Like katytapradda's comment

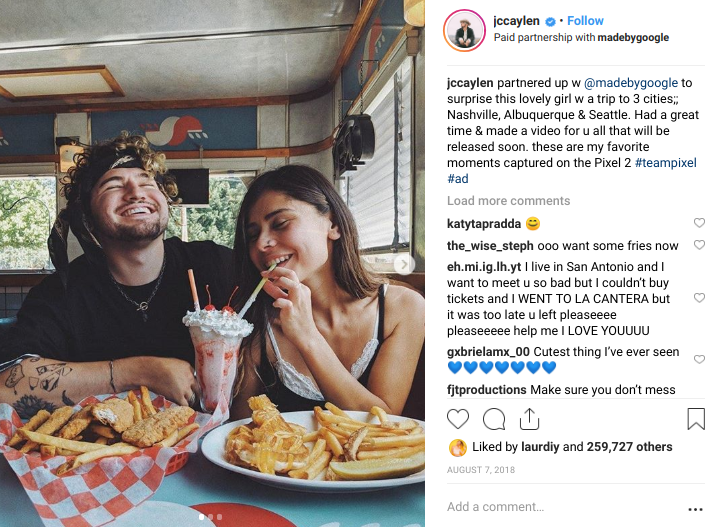pos(699,223)
